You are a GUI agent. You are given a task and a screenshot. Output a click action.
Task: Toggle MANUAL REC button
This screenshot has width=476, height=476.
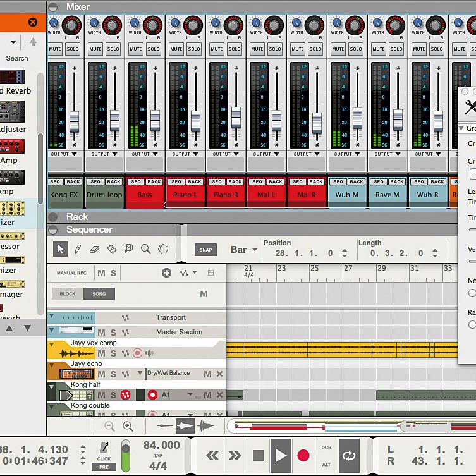click(x=71, y=273)
